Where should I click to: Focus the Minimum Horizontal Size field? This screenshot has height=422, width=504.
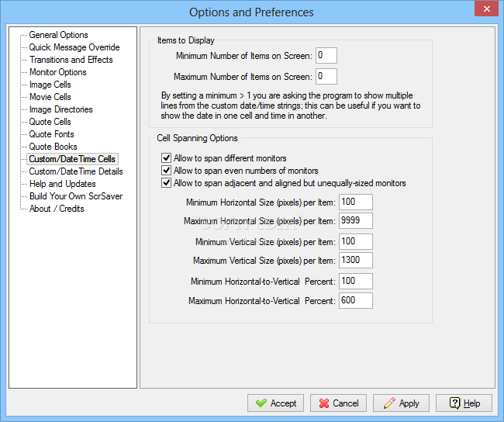(x=356, y=202)
